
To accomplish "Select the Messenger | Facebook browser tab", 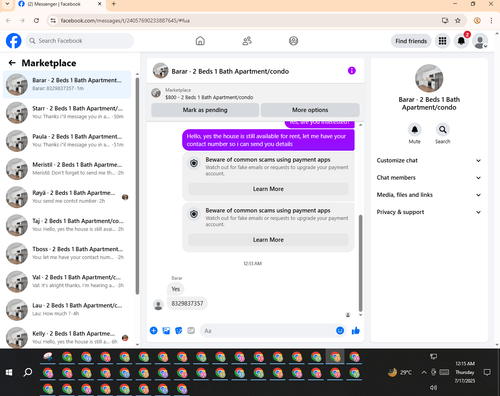I will [x=60, y=4].
